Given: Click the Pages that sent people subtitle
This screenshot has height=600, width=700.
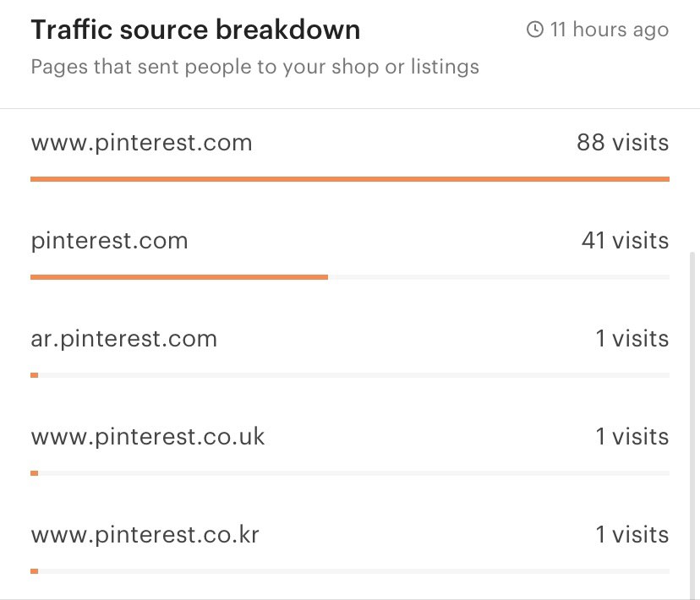Looking at the screenshot, I should [x=255, y=68].
